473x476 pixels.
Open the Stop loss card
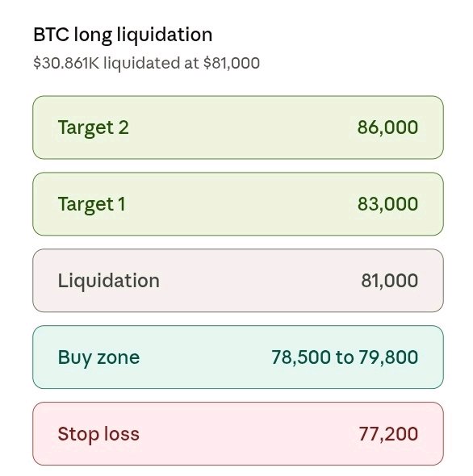pyautogui.click(x=238, y=433)
